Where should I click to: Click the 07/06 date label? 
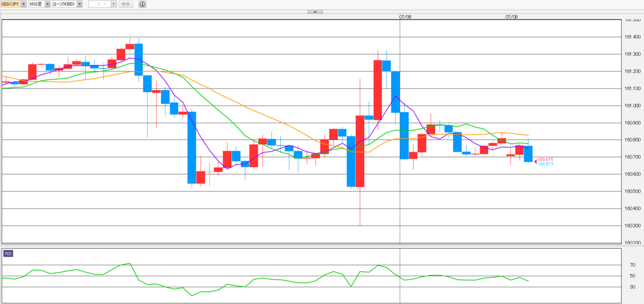tap(405, 17)
